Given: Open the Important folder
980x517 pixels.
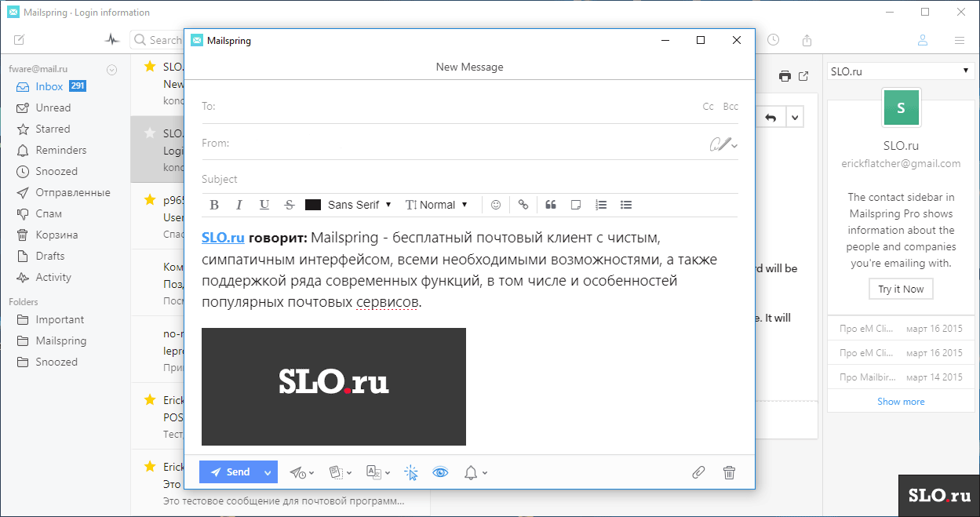Looking at the screenshot, I should [60, 319].
